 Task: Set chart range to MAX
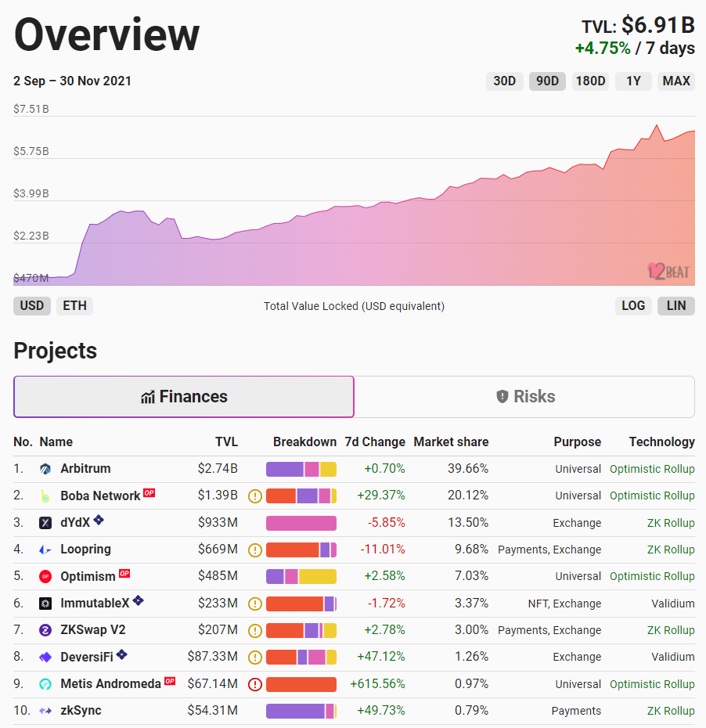pos(675,81)
